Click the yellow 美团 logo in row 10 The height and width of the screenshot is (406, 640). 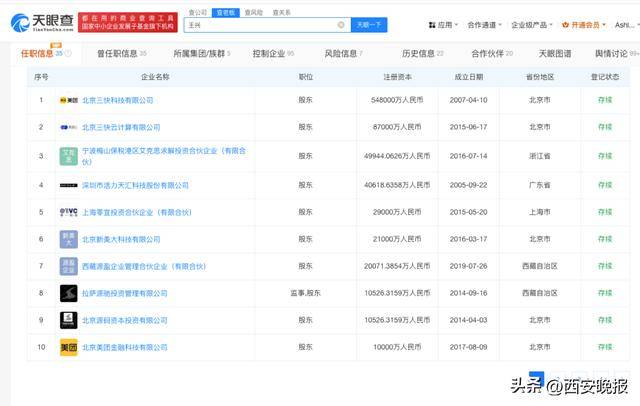68,346
